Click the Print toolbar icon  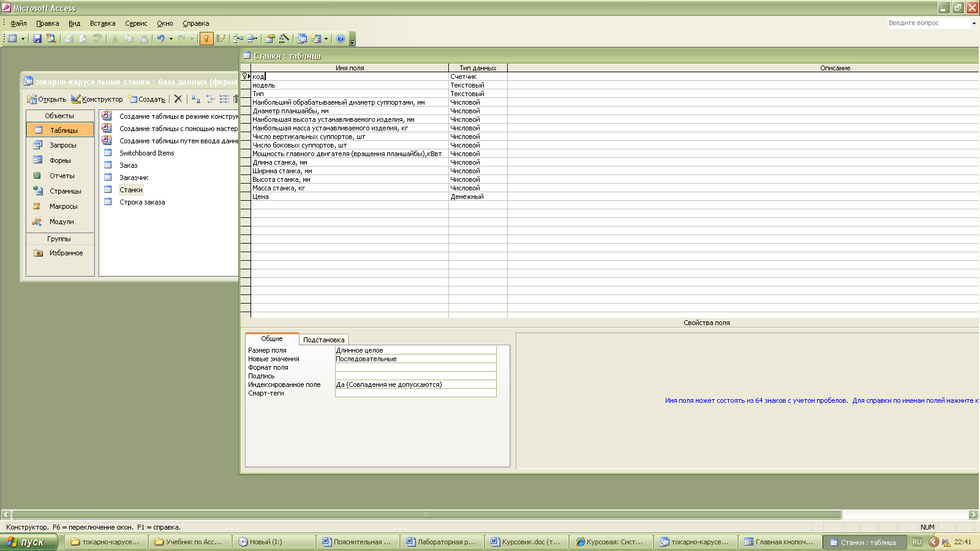pos(69,39)
